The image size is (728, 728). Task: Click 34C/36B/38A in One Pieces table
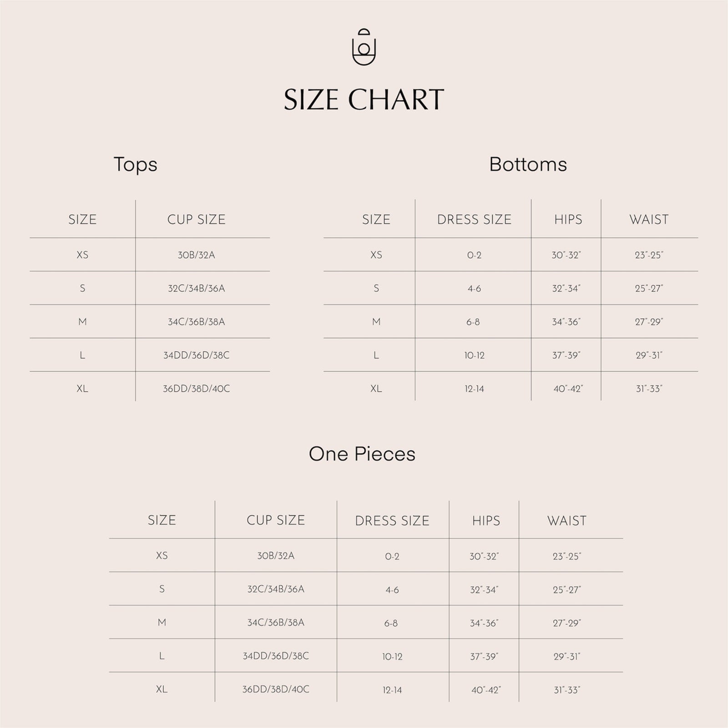click(x=276, y=622)
